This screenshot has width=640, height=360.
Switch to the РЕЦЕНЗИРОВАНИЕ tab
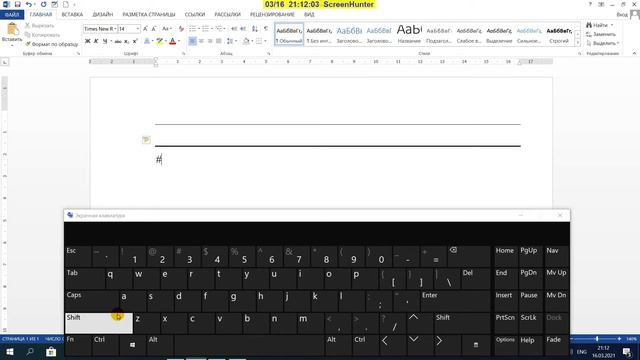(x=272, y=15)
